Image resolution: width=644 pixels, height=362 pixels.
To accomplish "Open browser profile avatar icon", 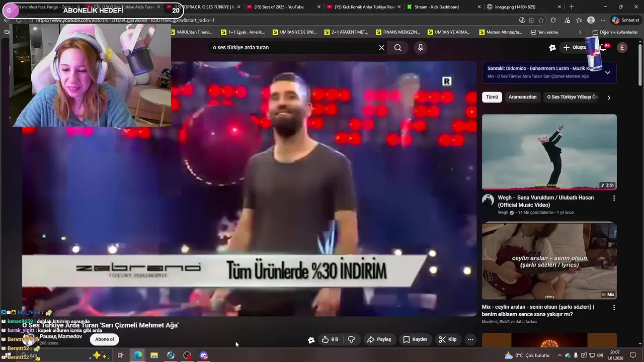I will 591,20.
